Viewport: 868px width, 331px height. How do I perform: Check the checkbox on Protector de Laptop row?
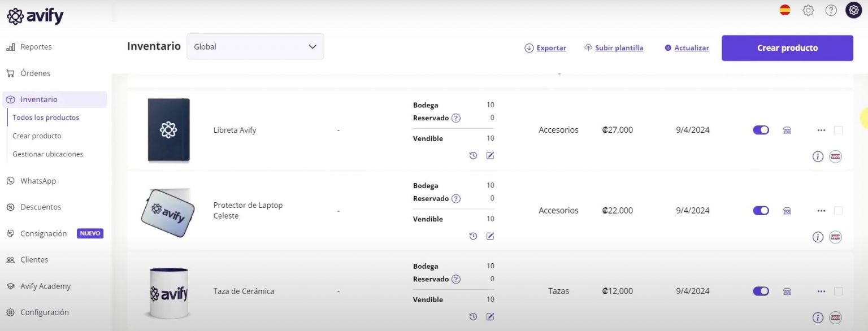click(838, 210)
